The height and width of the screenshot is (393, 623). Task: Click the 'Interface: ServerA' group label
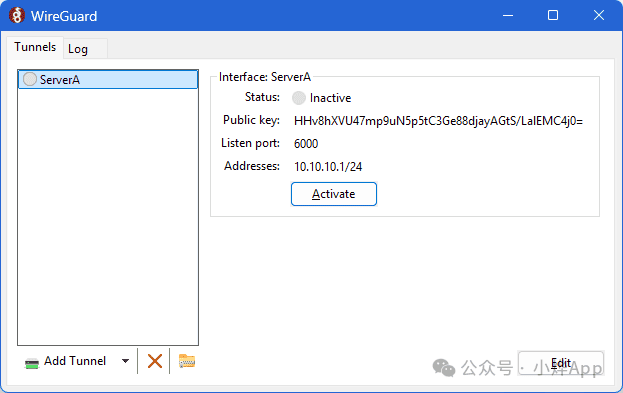pos(265,77)
